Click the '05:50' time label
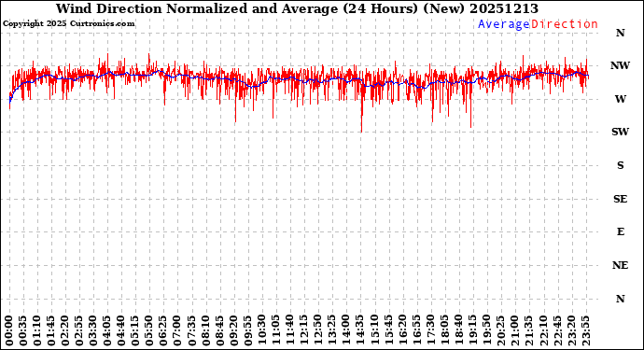The width and height of the screenshot is (644, 350). pyautogui.click(x=149, y=330)
